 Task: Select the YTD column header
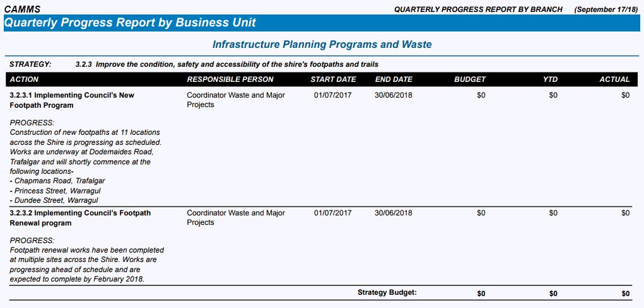pyautogui.click(x=550, y=79)
